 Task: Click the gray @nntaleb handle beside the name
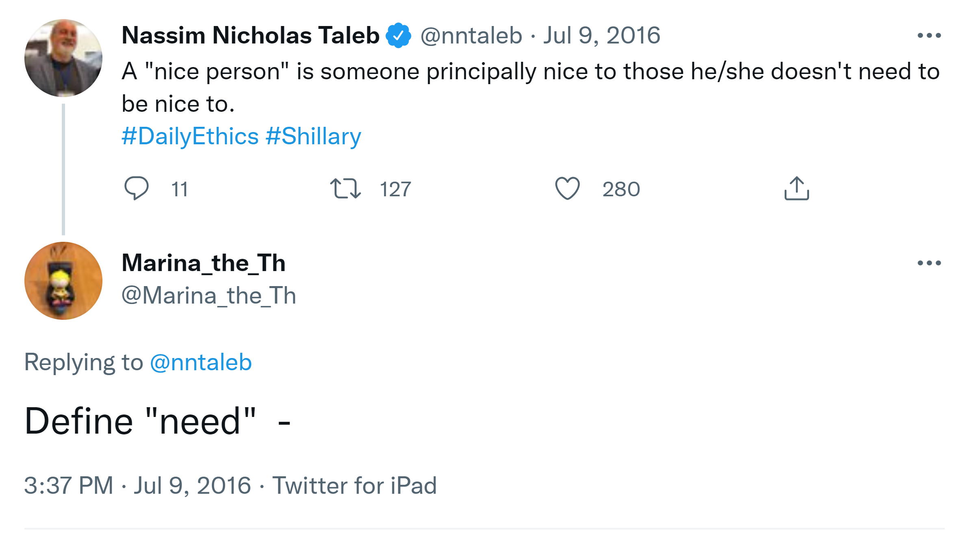pyautogui.click(x=471, y=36)
